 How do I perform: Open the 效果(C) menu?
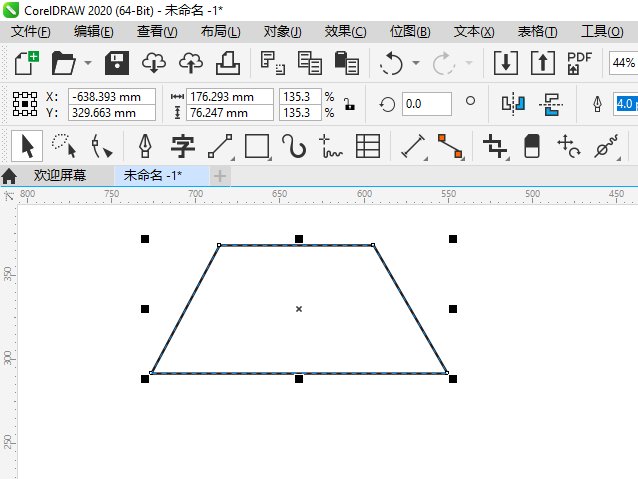click(x=345, y=31)
